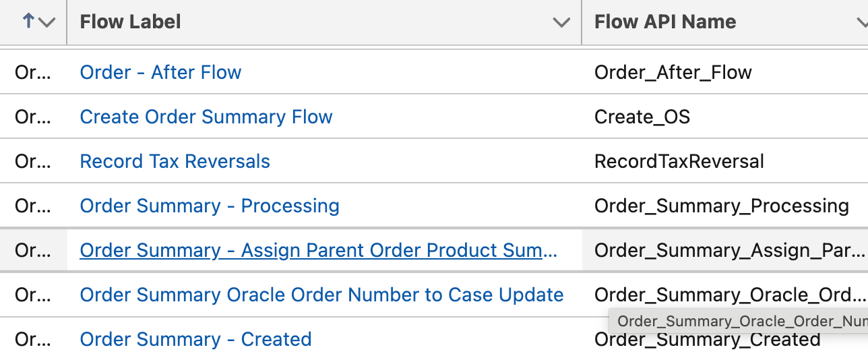
Task: Open the Create Order Summary Flow link
Action: click(x=206, y=117)
